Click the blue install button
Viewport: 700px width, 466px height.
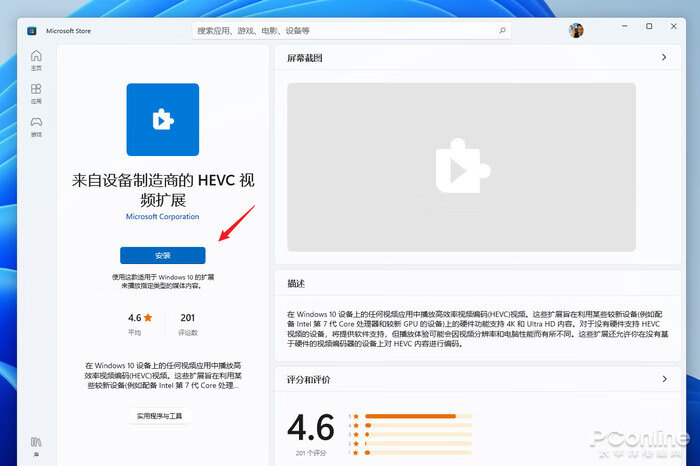tap(162, 255)
